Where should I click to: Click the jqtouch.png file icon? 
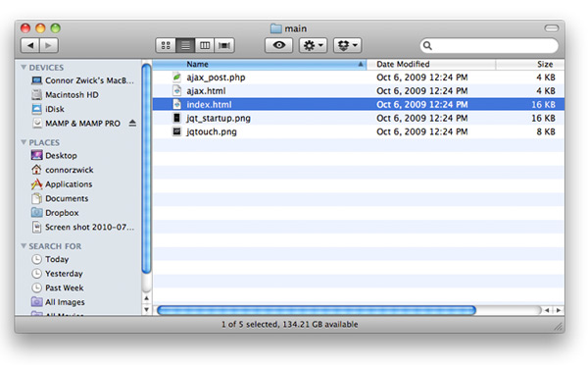coord(176,131)
